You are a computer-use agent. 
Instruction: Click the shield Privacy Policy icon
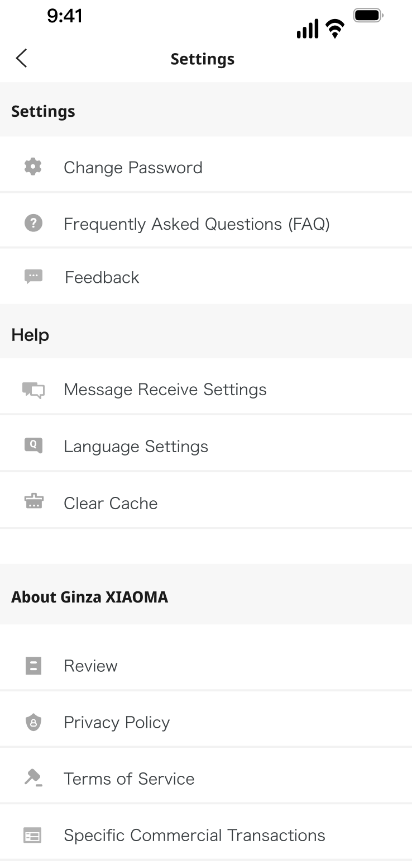pyautogui.click(x=33, y=723)
